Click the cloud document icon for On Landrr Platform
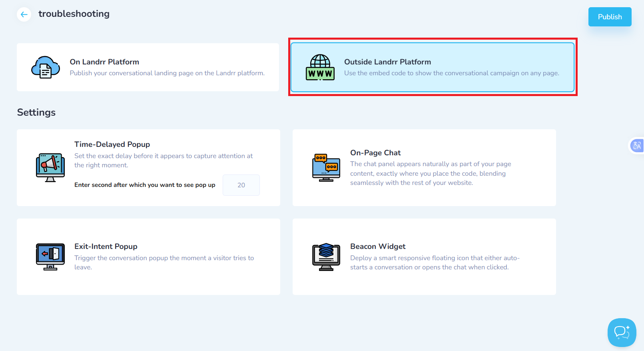 click(x=46, y=67)
